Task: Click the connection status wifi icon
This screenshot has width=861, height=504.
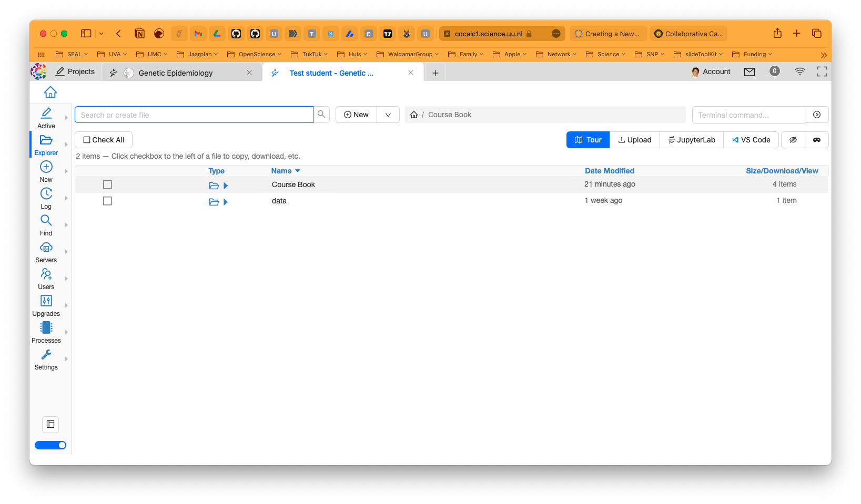Action: (x=799, y=71)
